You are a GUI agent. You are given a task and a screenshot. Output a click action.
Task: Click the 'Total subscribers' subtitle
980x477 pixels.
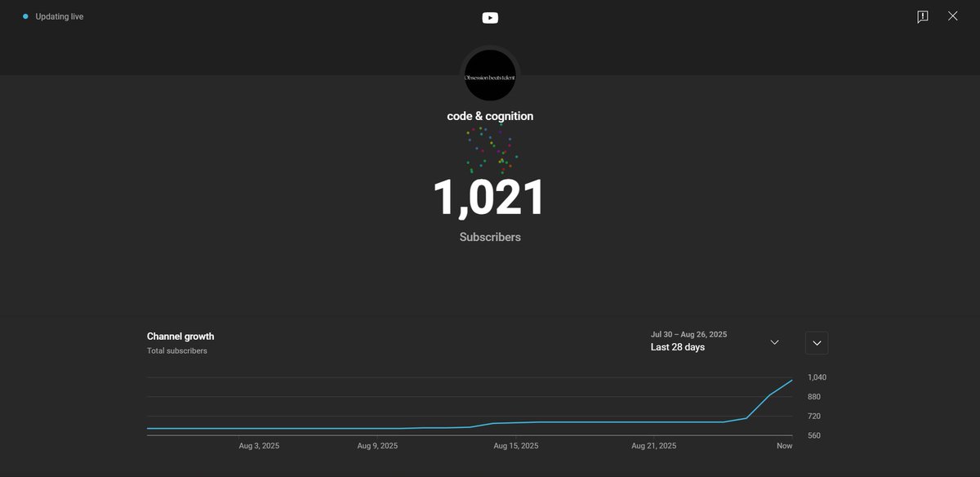coord(177,351)
